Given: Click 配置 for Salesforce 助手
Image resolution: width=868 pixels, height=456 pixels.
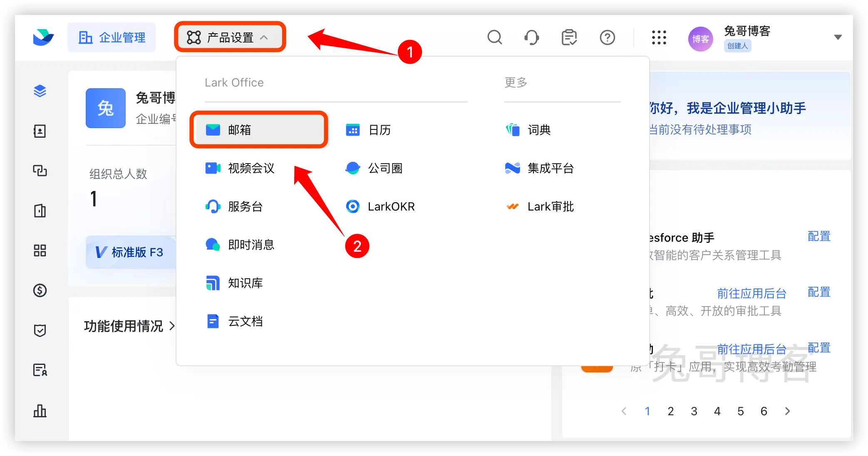Looking at the screenshot, I should [819, 236].
